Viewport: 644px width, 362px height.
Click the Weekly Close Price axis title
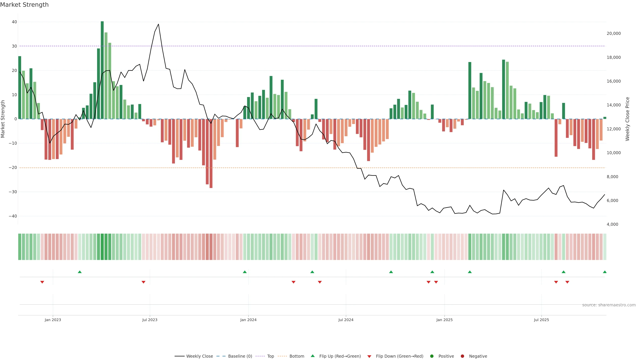coord(627,119)
